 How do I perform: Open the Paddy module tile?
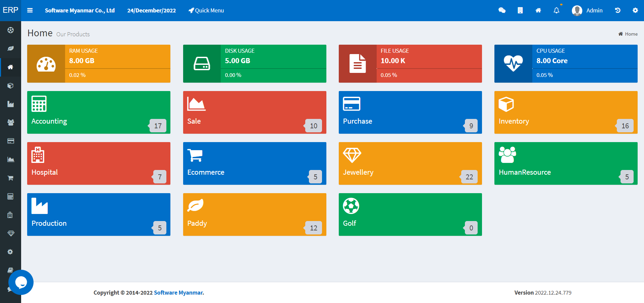pos(255,214)
